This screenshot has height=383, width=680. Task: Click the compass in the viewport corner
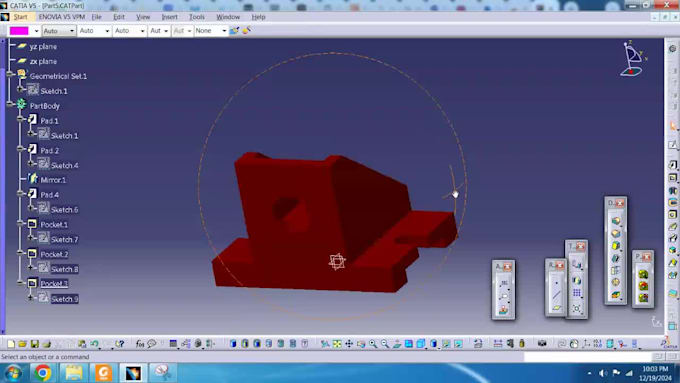coord(633,59)
